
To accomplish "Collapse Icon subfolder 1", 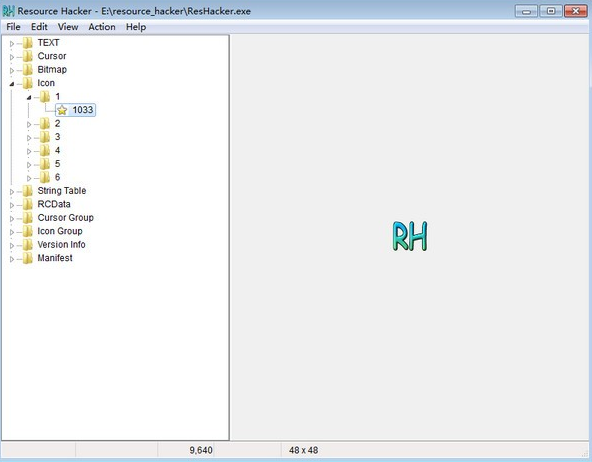I will [x=29, y=97].
